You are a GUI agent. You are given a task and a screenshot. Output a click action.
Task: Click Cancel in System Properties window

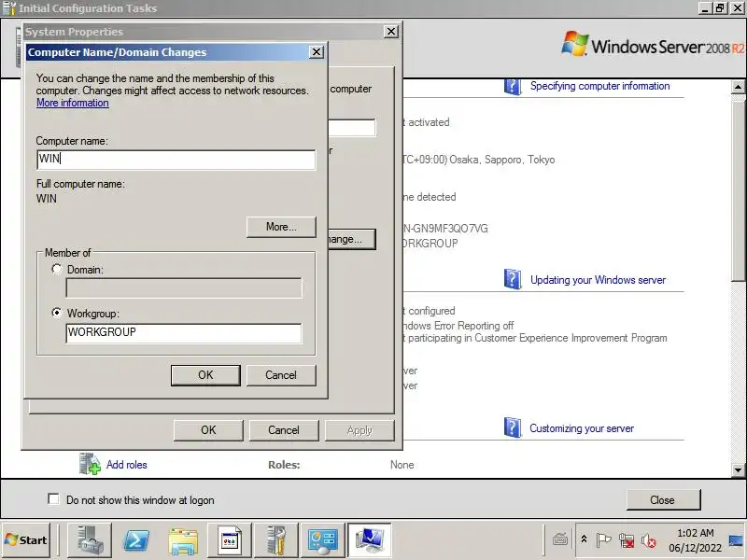[x=284, y=430]
